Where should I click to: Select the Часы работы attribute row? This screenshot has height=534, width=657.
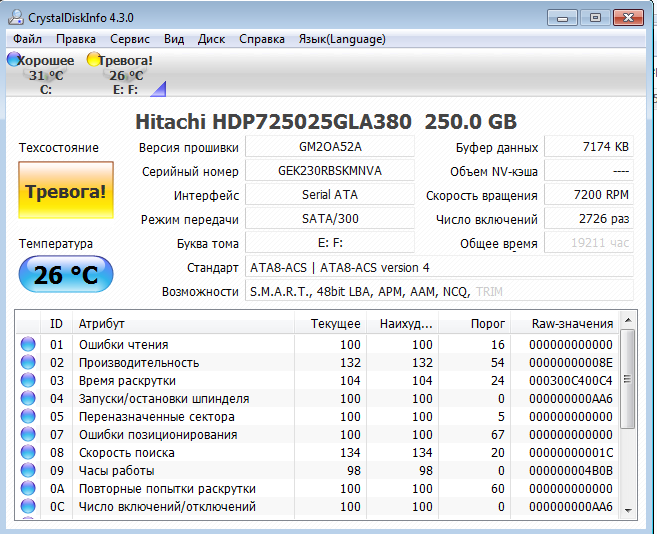[317, 471]
